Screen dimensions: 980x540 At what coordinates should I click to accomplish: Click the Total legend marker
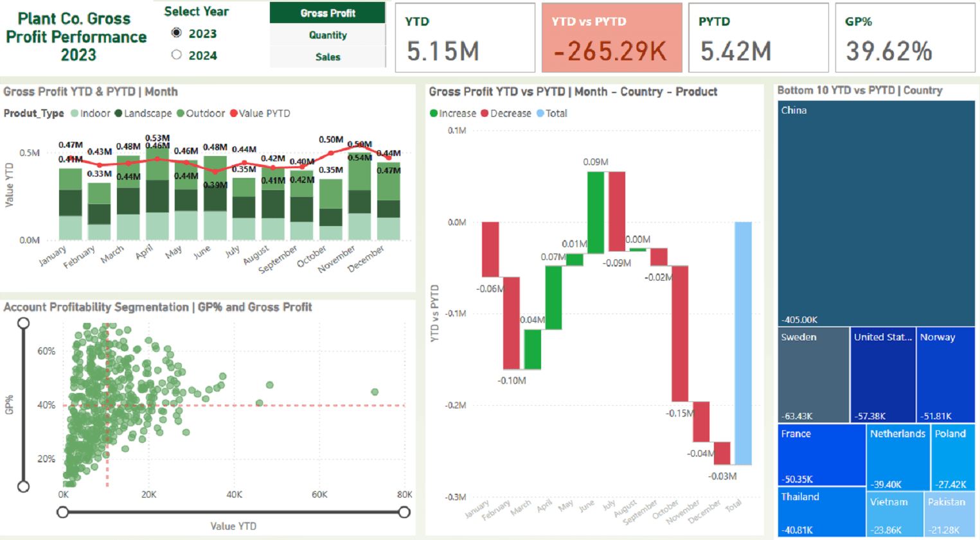(540, 114)
